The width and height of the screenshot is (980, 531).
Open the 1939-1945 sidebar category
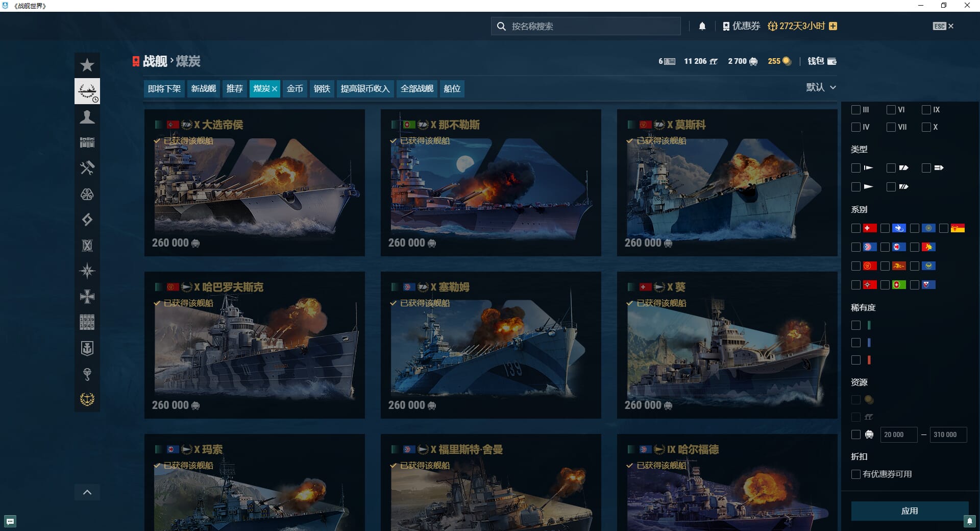(87, 322)
